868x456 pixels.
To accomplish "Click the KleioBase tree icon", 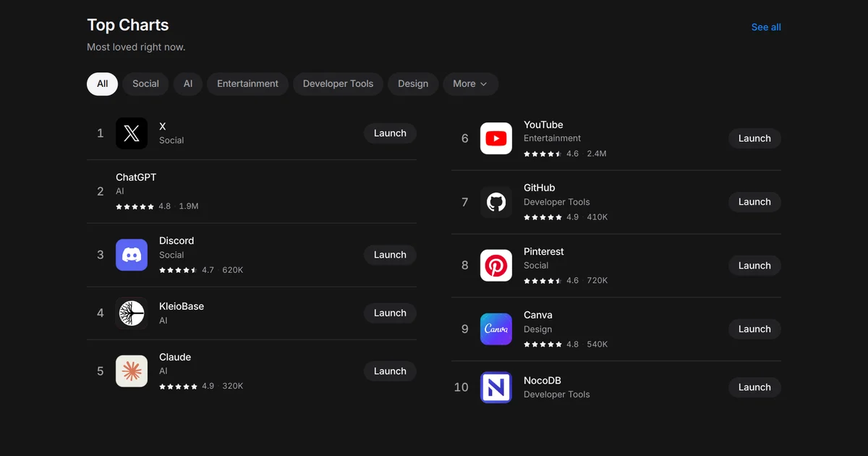I will [132, 313].
